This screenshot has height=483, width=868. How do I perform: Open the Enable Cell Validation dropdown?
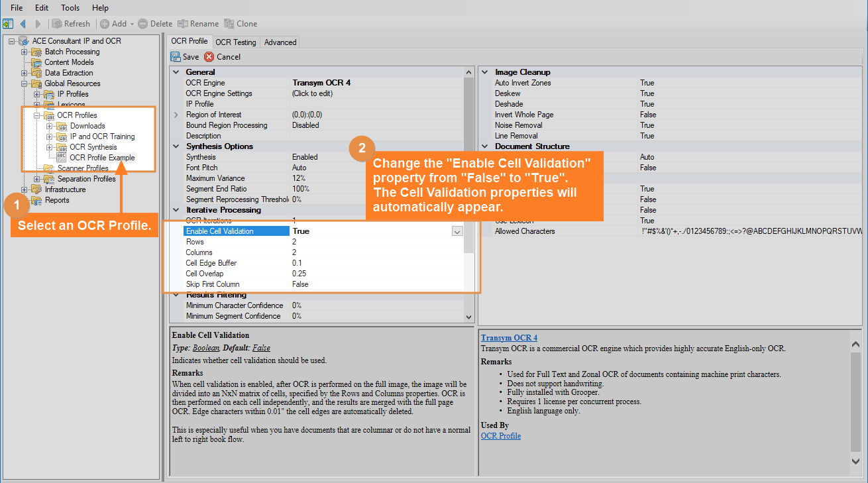457,231
